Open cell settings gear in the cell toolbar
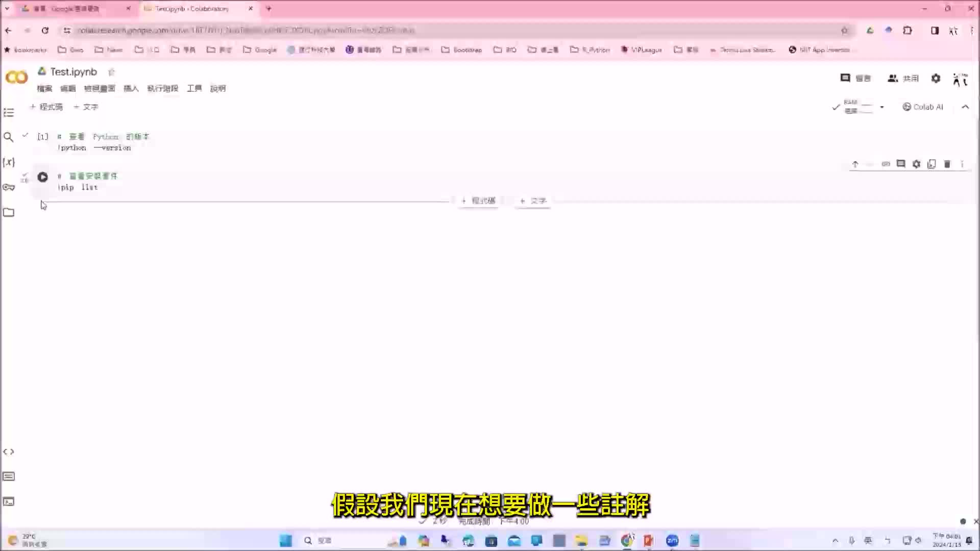980x551 pixels. coord(916,164)
